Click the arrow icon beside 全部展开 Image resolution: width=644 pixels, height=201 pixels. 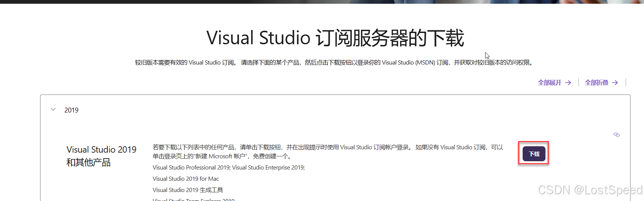[x=568, y=82]
